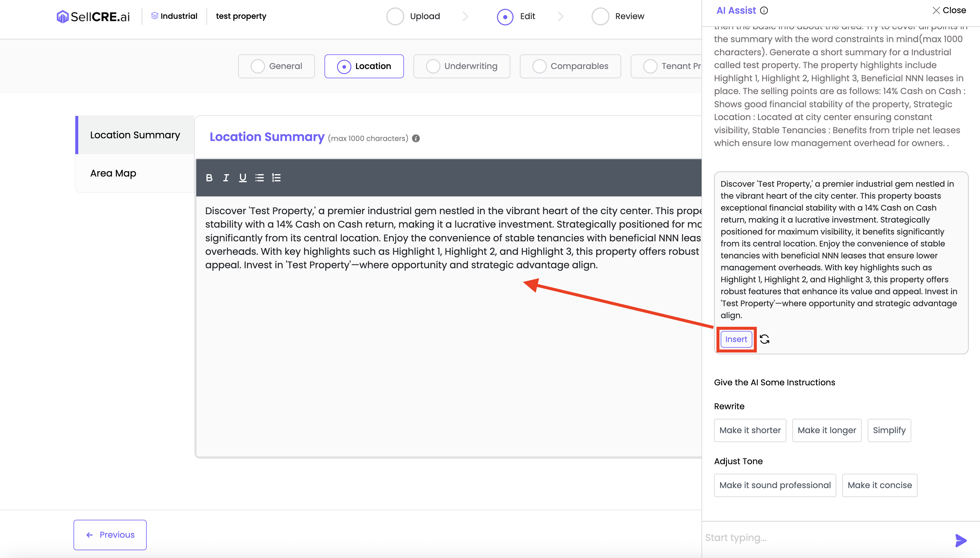Viewport: 980px width, 558px height.
Task: Apply italic formatting in the editor
Action: click(226, 178)
